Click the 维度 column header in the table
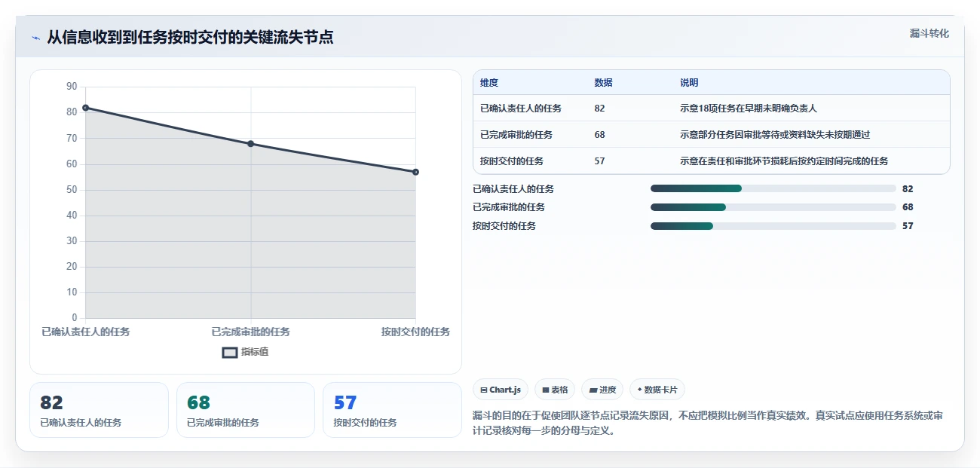Image resolution: width=980 pixels, height=468 pixels. pos(489,83)
